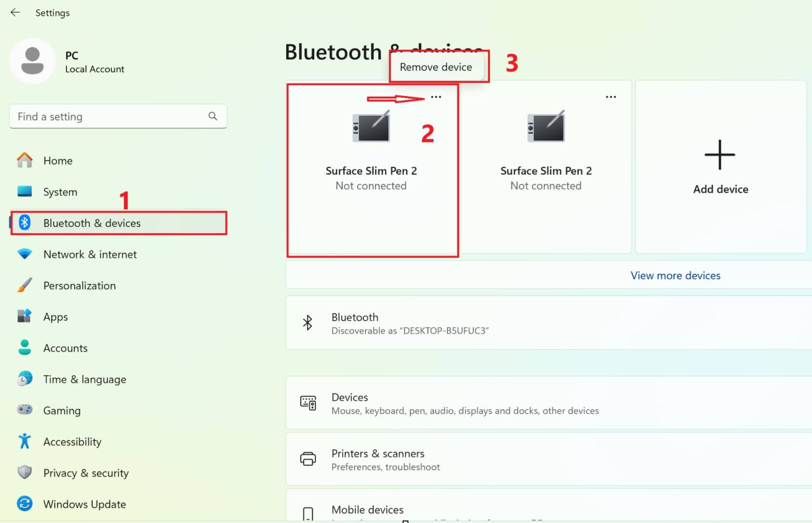This screenshot has height=523, width=812.
Task: Focus the Find a setting search box
Action: [118, 116]
